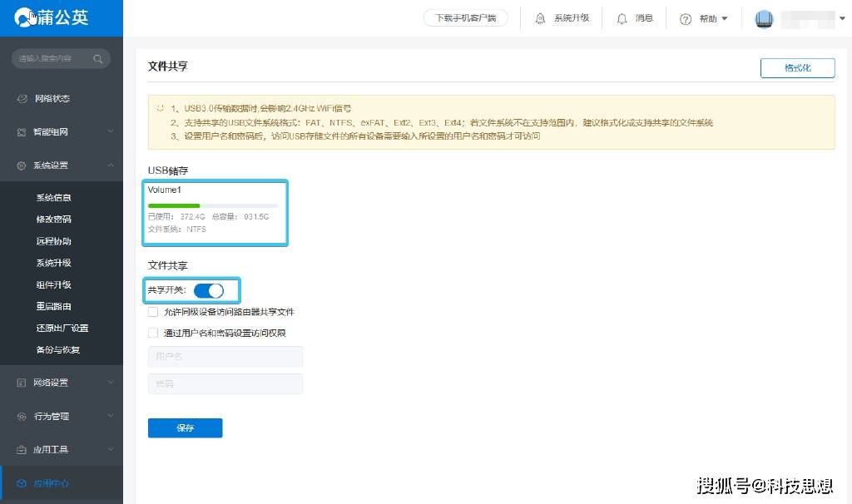Click the 消息 notification bell icon
The width and height of the screenshot is (852, 504).
coord(622,18)
